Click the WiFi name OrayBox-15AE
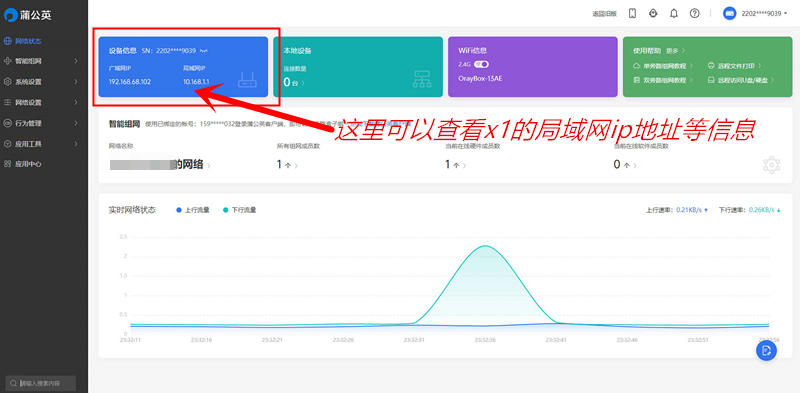800x393 pixels. click(x=480, y=80)
